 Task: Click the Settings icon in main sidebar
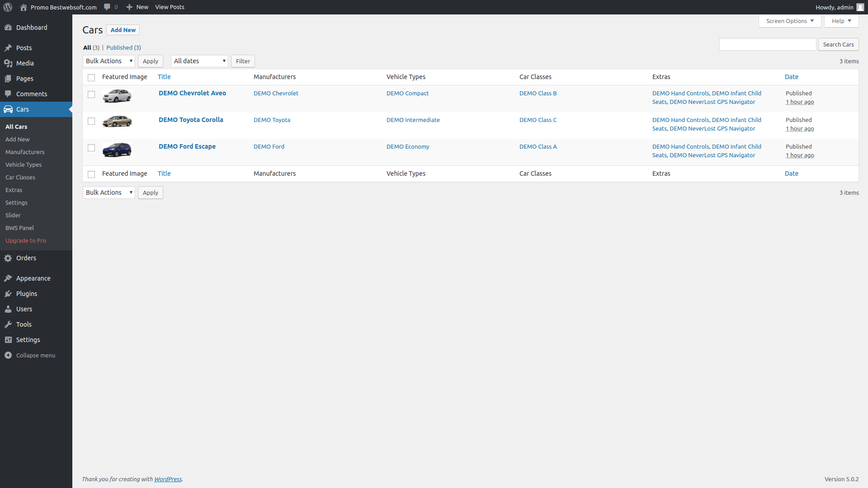(x=8, y=340)
